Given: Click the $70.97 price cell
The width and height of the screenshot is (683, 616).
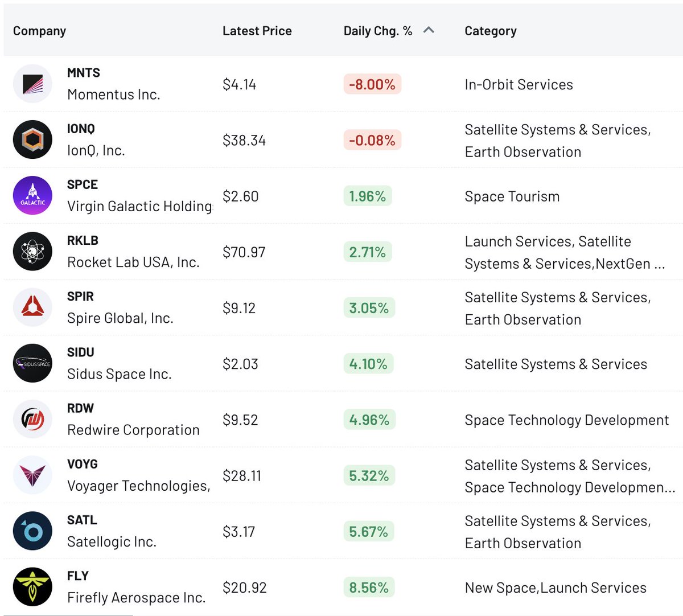Looking at the screenshot, I should tap(244, 252).
